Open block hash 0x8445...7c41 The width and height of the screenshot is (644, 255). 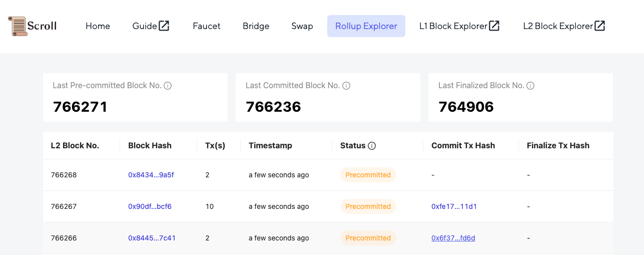coord(152,238)
